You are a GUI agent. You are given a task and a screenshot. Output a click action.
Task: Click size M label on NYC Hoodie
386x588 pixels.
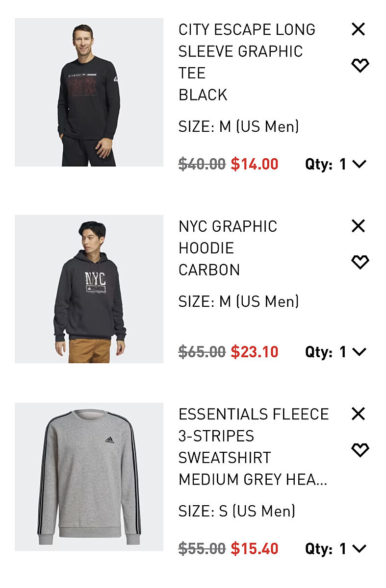tap(238, 301)
